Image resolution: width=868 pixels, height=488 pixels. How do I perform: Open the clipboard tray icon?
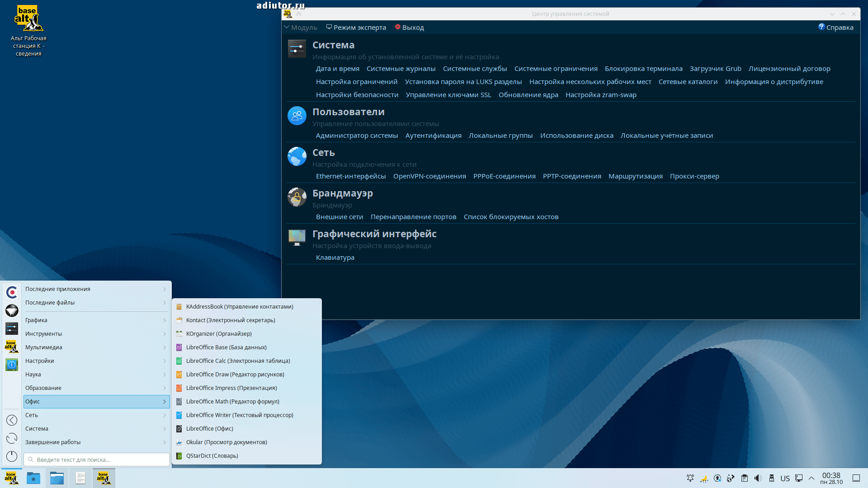pos(745,478)
